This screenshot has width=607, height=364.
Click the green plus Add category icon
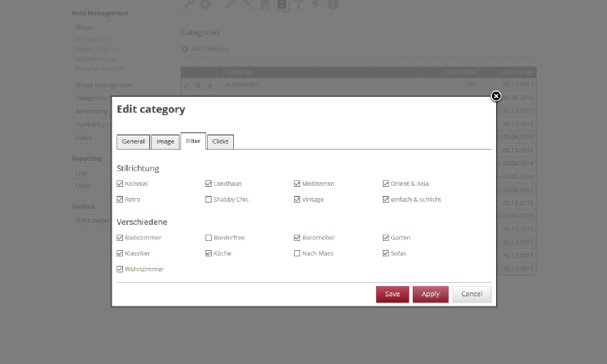(x=185, y=49)
